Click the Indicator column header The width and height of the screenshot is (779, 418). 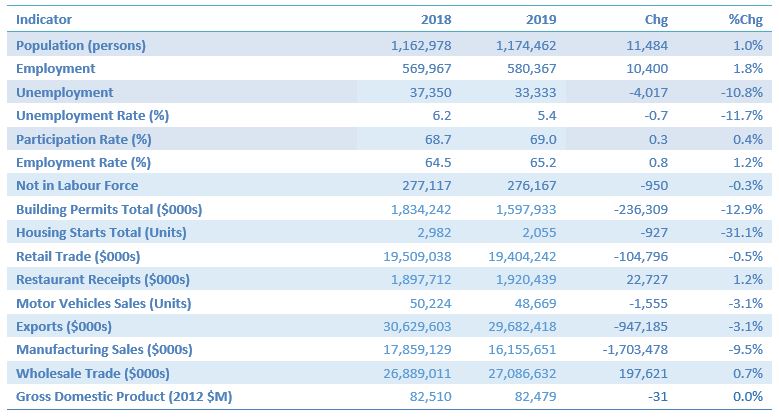tap(44, 19)
